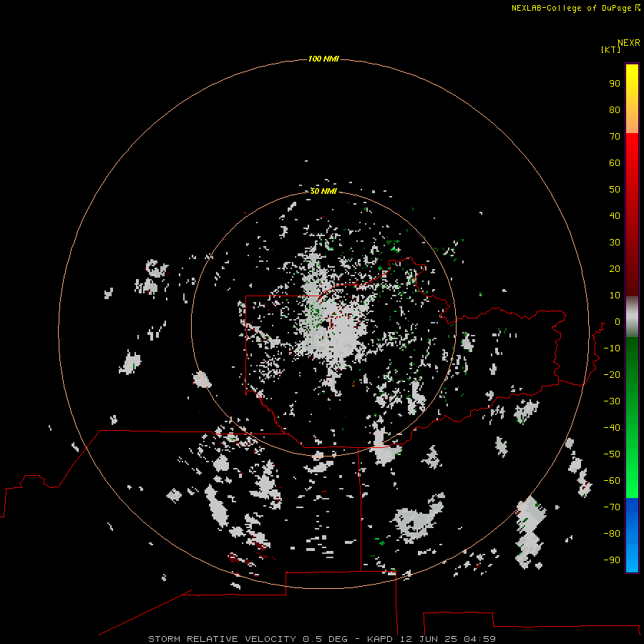Click the 60 value on the velocity scale

(615, 163)
